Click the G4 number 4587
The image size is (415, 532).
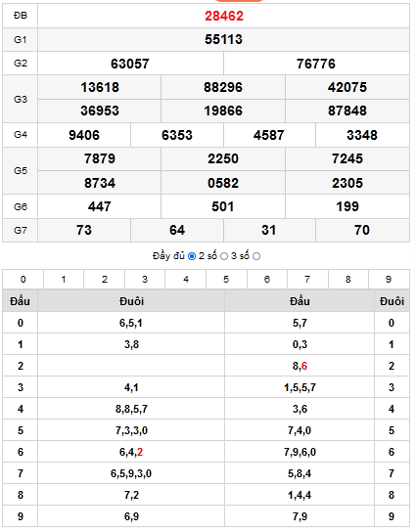point(268,135)
